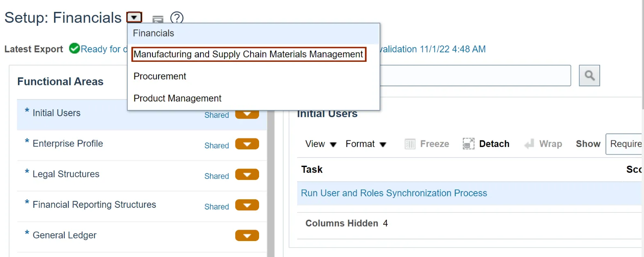Click the help question mark icon

(x=177, y=18)
